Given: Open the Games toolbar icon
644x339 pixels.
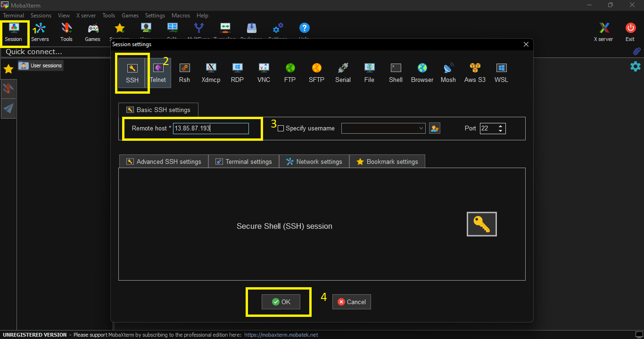Looking at the screenshot, I should coord(92,32).
